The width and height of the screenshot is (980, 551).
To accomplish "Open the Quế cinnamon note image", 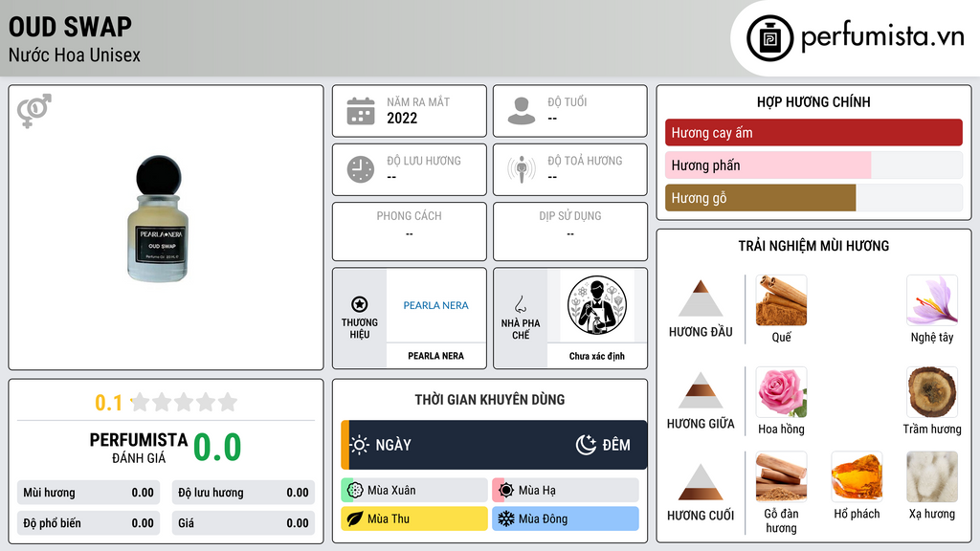I will (x=781, y=300).
